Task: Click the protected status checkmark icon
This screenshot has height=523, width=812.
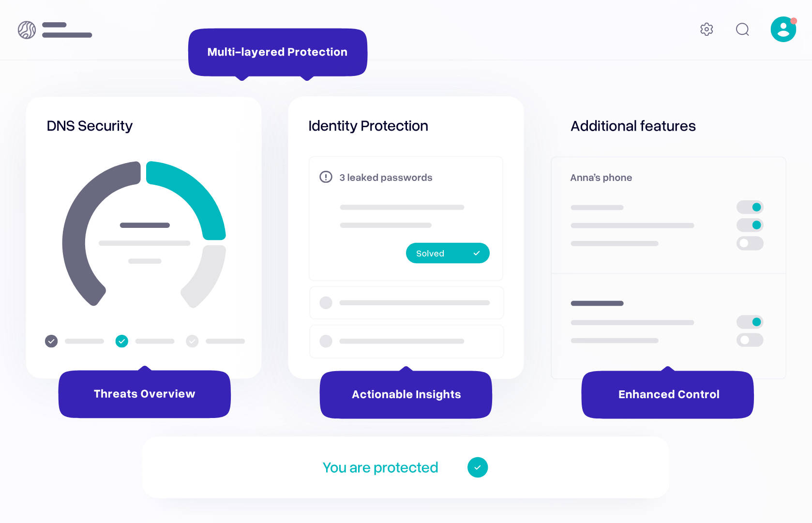Action: [x=477, y=467]
